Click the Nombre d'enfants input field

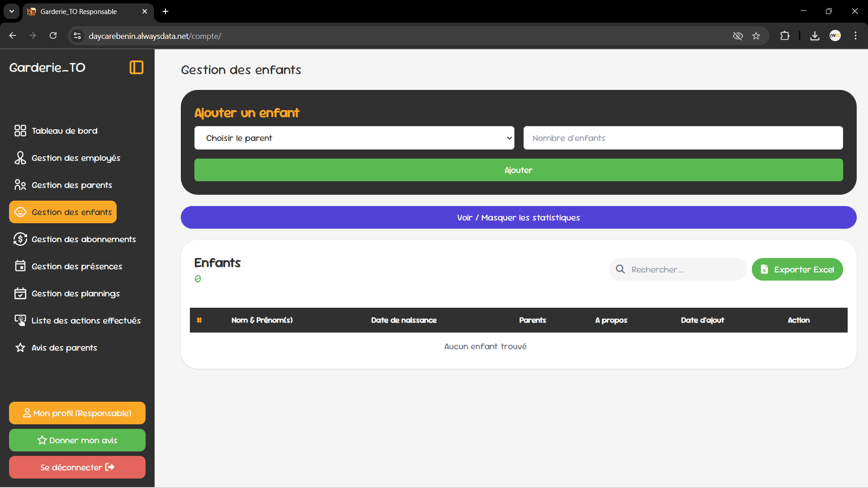pyautogui.click(x=683, y=138)
